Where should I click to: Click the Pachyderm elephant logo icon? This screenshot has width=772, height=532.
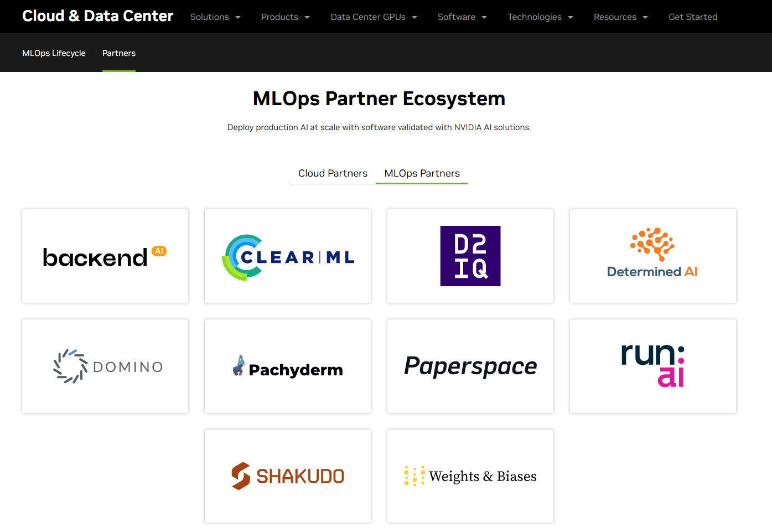(x=239, y=365)
